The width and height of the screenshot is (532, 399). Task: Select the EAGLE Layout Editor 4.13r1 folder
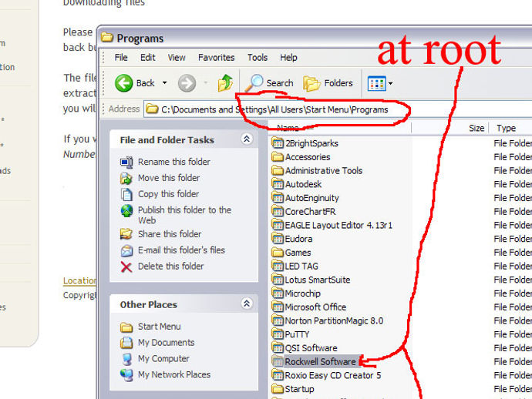332,225
